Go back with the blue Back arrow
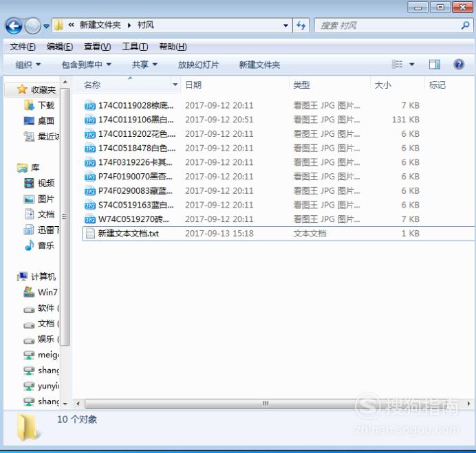Image resolution: width=476 pixels, height=453 pixels. point(13,26)
